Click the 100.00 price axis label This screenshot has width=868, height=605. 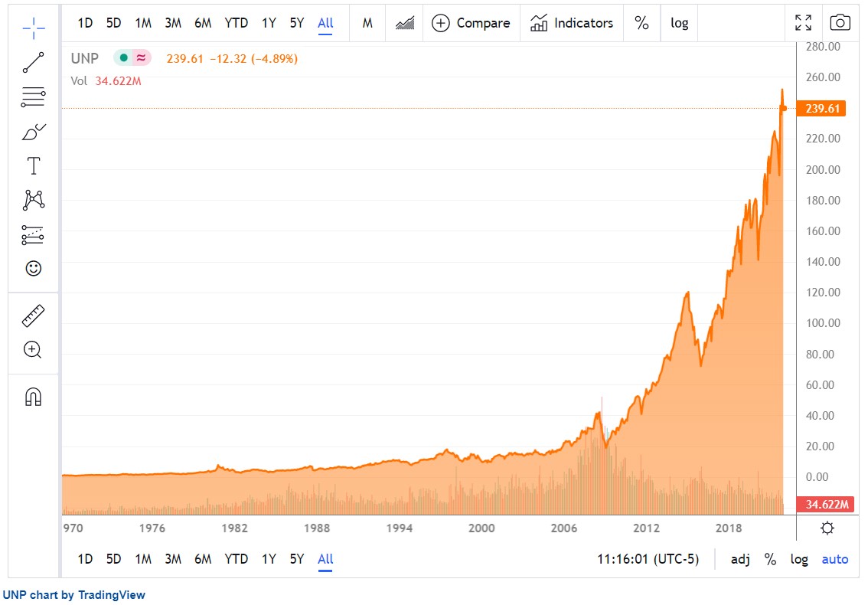(823, 323)
